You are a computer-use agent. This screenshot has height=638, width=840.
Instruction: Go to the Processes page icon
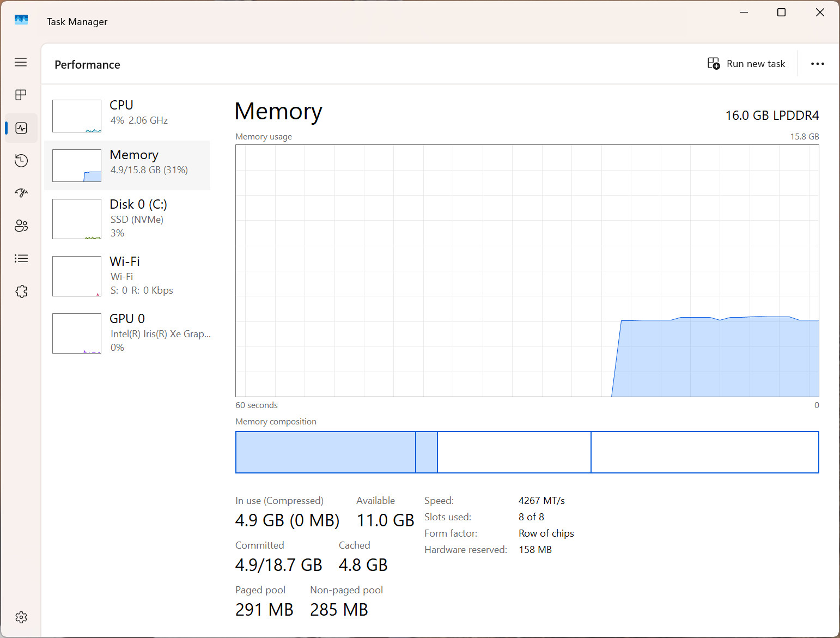tap(21, 95)
